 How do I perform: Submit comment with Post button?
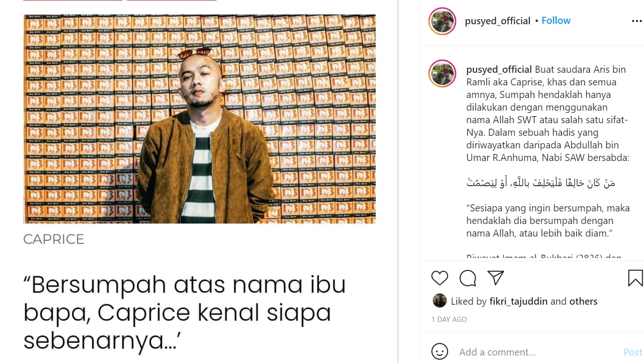point(633,352)
